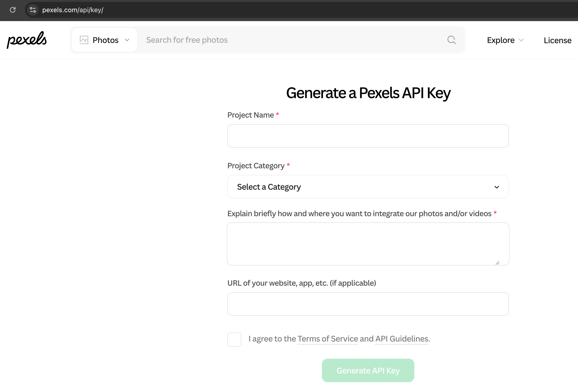Screen dimensions: 578x392
Task: Run search with the magnifying glass icon
Action: (x=451, y=40)
